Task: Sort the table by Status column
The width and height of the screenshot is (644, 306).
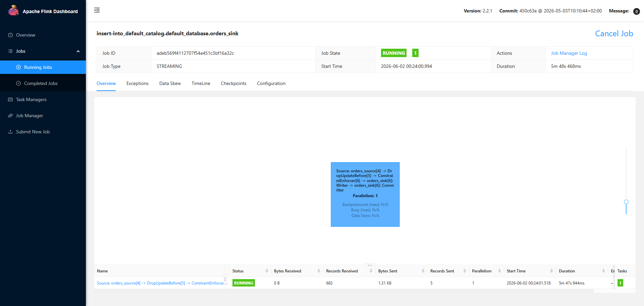Action: [267, 271]
